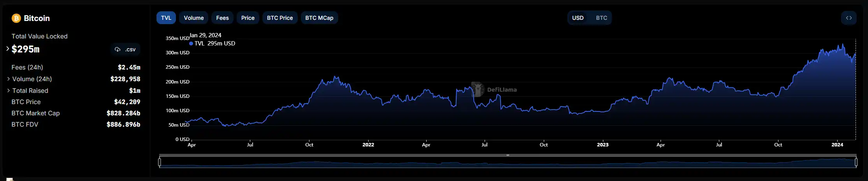This screenshot has height=181, width=868.
Task: Expand the Volume (24h) row
Action: [x=9, y=79]
